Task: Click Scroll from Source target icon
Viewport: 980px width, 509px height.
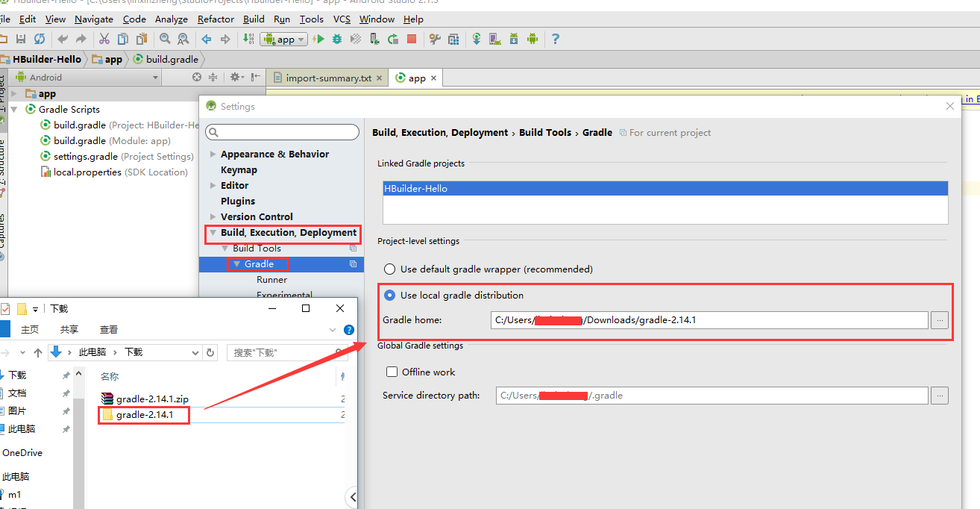Action: pyautogui.click(x=197, y=77)
